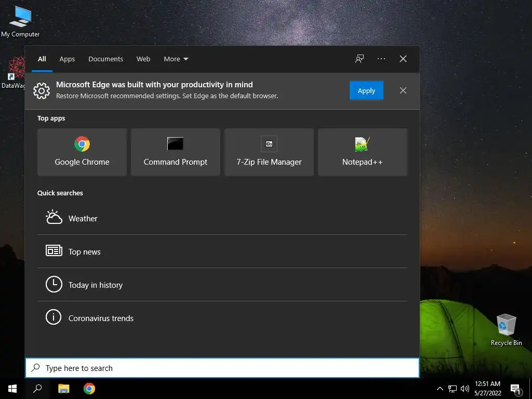
Task: Click the taskbar search magnifier icon
Action: click(37, 389)
